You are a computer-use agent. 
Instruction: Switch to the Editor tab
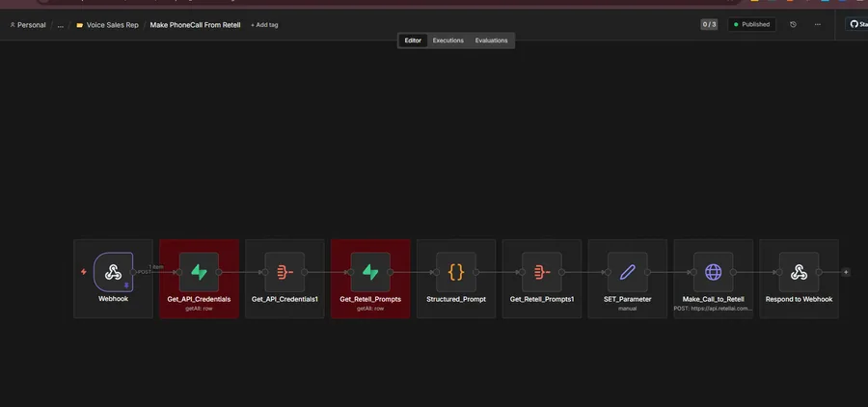click(x=413, y=41)
